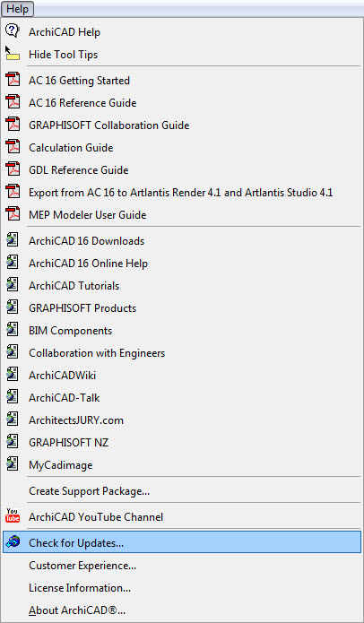Click the web icon beside ArchiCAD 16 Downloads
Image resolution: width=364 pixels, height=623 pixels.
tap(13, 240)
